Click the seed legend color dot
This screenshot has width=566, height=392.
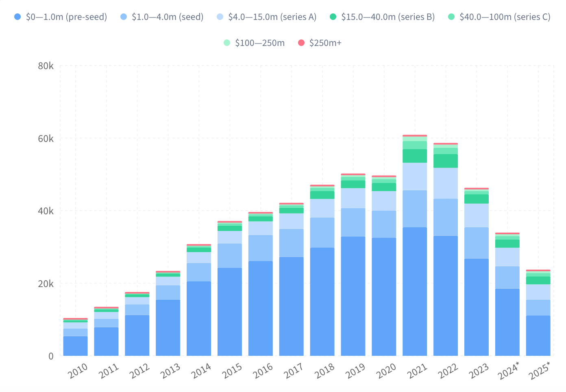click(124, 17)
